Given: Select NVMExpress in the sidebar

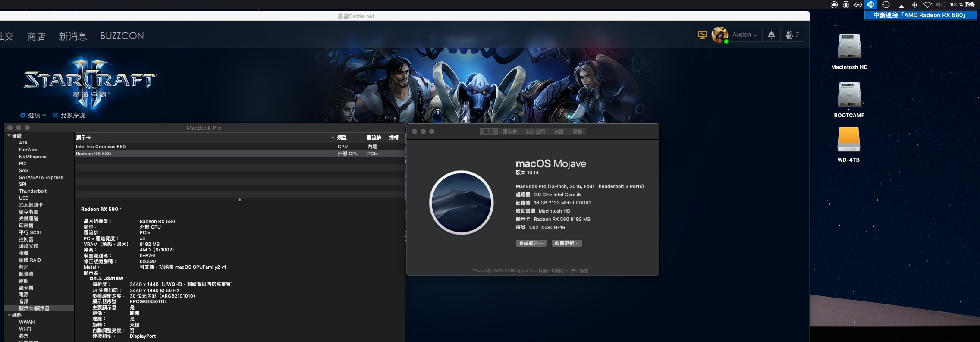Looking at the screenshot, I should pyautogui.click(x=33, y=157).
